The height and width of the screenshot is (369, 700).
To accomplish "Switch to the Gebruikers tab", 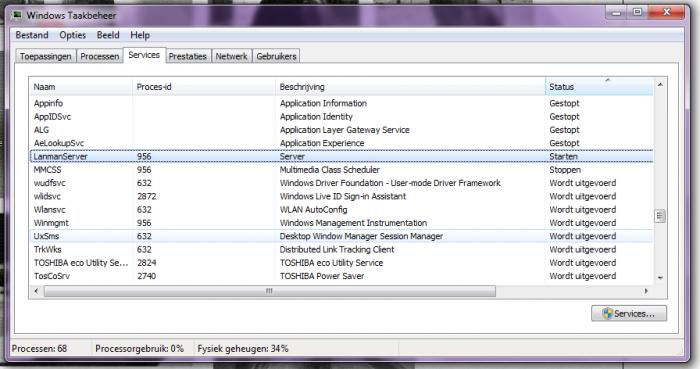I will point(276,57).
